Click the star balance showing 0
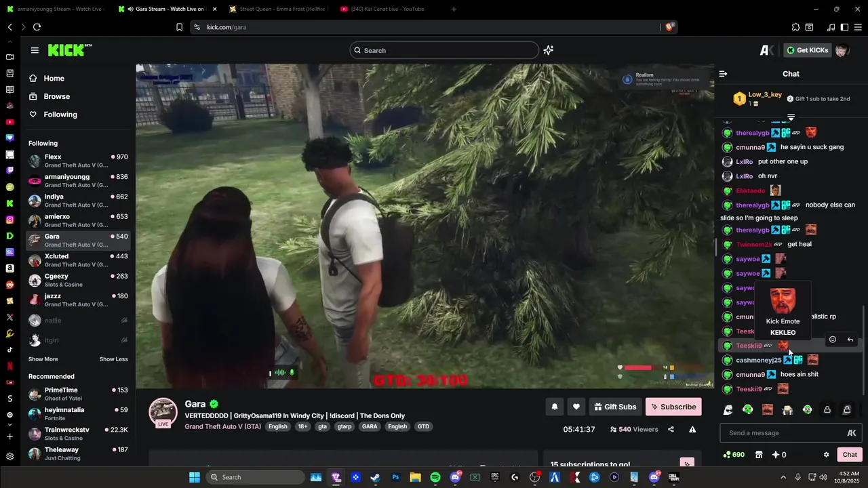Image resolution: width=868 pixels, height=488 pixels. tap(778, 455)
